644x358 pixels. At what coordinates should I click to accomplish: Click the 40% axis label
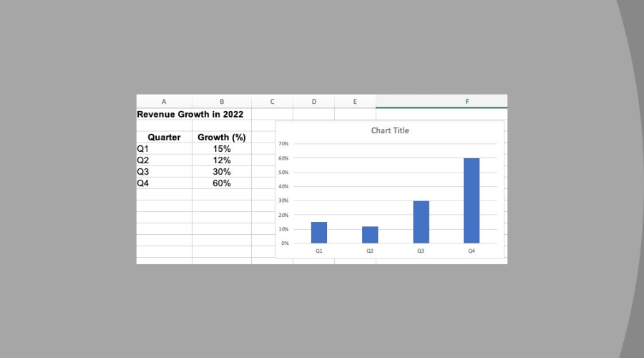click(x=283, y=187)
